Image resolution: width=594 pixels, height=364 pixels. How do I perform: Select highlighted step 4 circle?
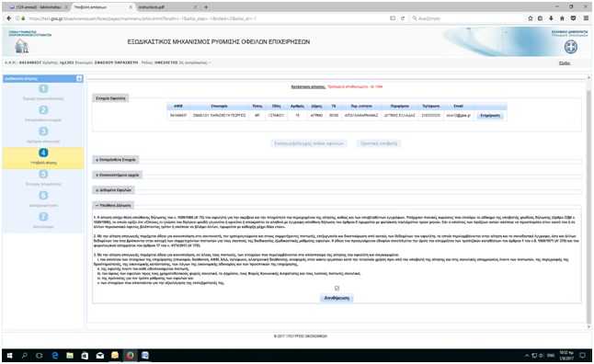[x=43, y=153]
